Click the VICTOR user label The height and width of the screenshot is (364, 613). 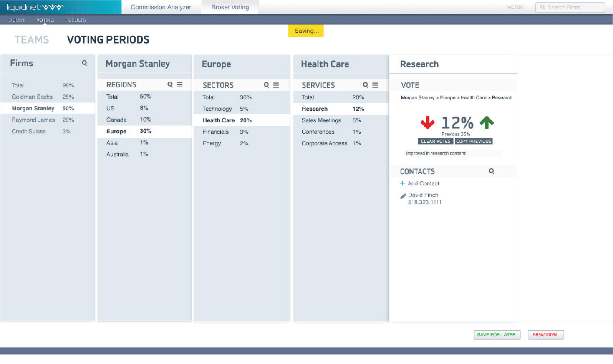click(515, 7)
